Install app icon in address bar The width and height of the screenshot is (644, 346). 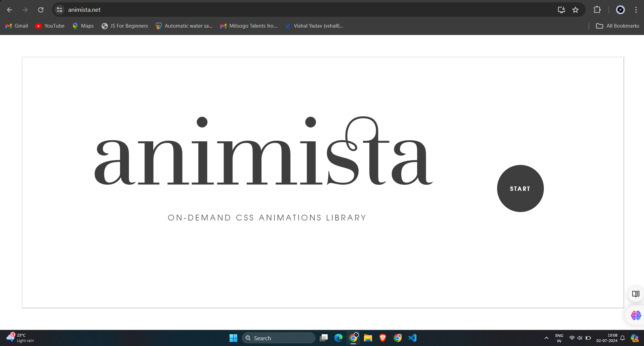coord(561,10)
